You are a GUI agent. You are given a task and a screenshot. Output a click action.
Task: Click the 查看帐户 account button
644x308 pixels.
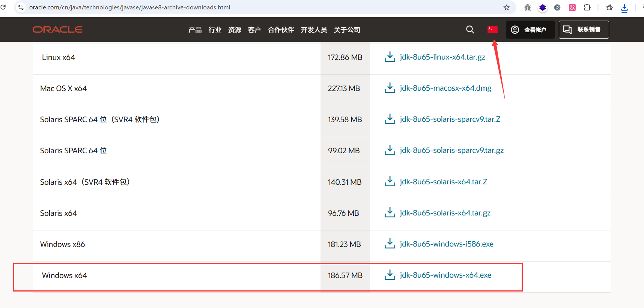pos(530,30)
